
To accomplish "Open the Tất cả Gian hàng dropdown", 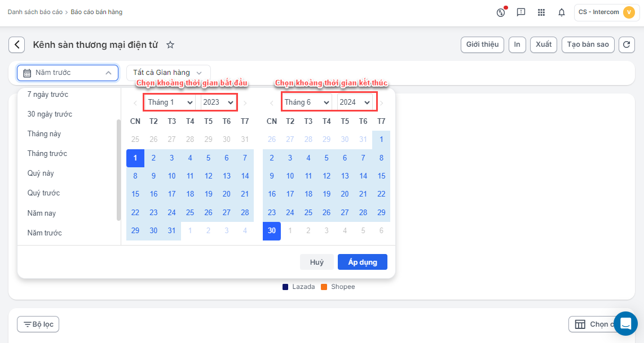I will coord(168,73).
